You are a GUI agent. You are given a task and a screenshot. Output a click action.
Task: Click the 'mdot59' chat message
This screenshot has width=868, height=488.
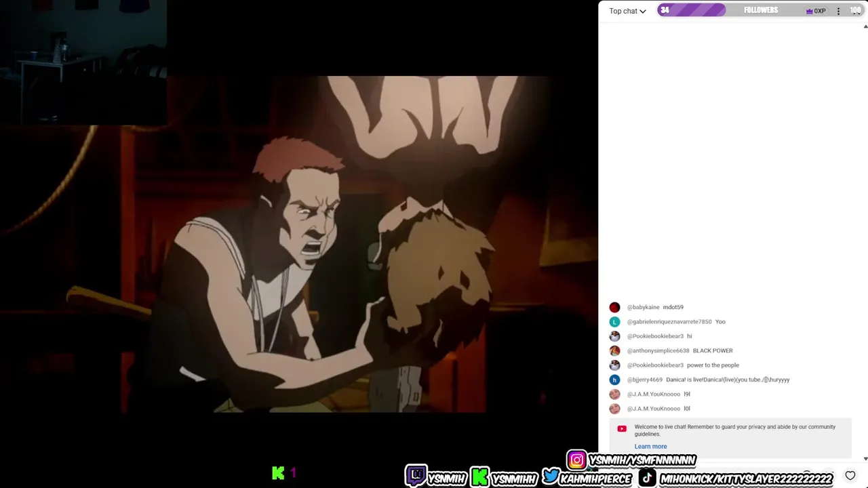(x=673, y=307)
